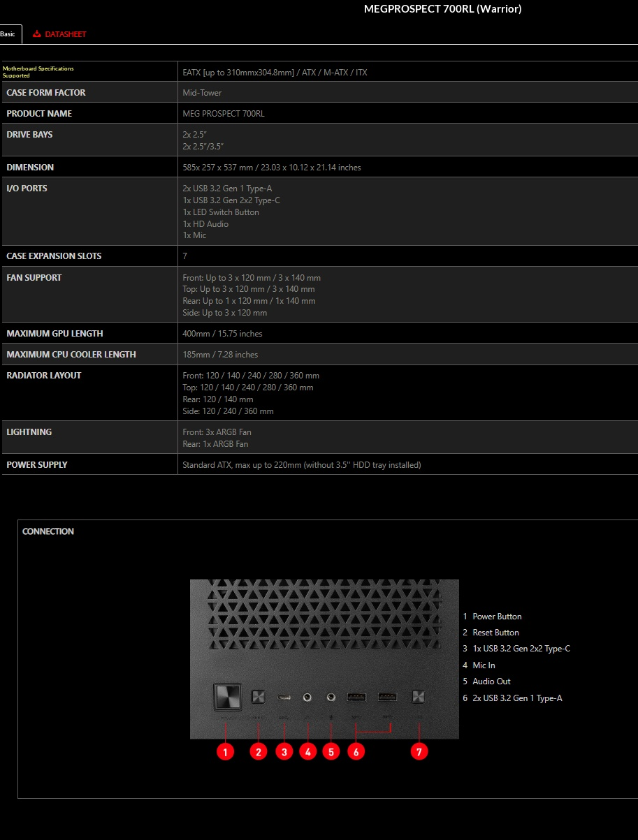Click the LIGHTNING label
The image size is (638, 840).
point(29,432)
